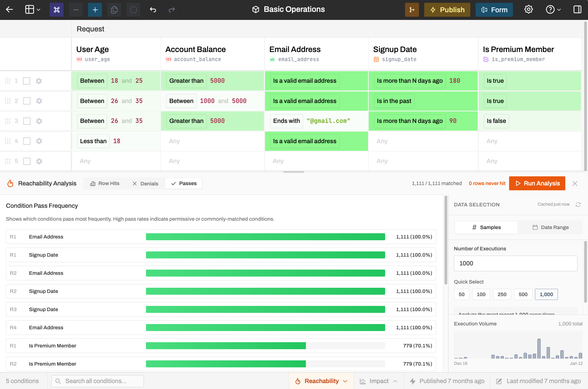Select the checkbox for row 2
Viewport: 588px width, 389px height.
[x=27, y=101]
